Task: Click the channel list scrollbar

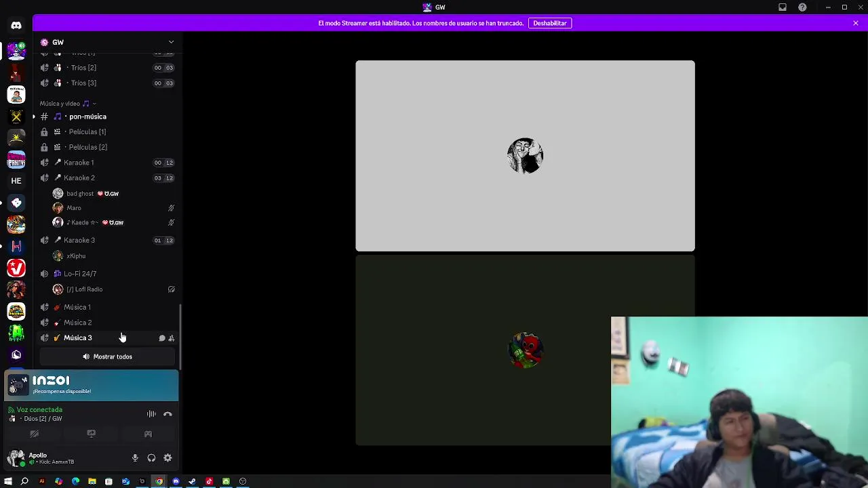Action: click(180, 335)
